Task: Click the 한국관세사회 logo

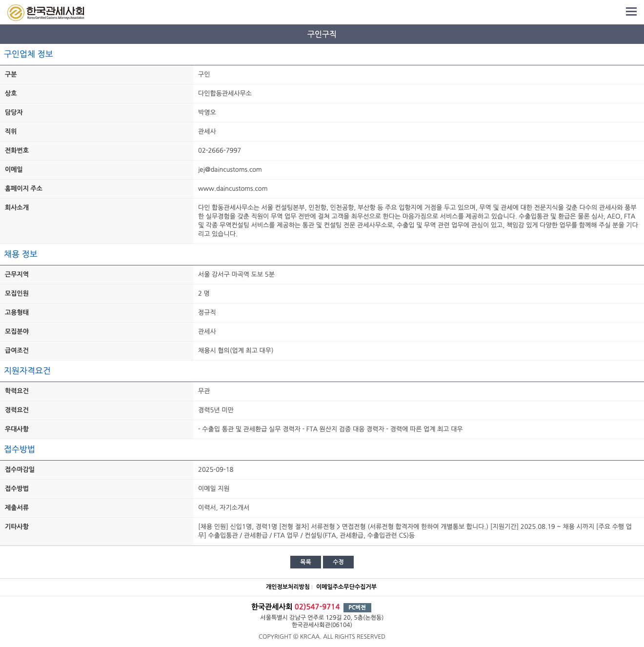Action: [x=46, y=12]
